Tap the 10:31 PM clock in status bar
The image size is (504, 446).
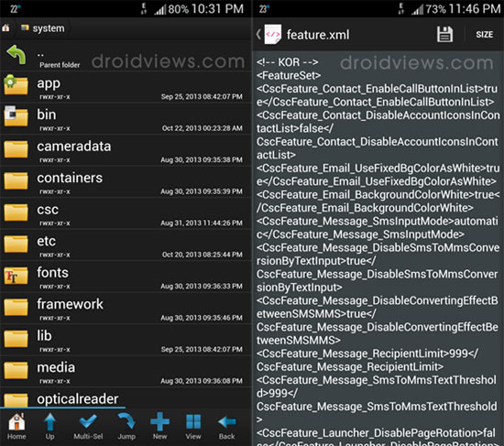[x=217, y=8]
